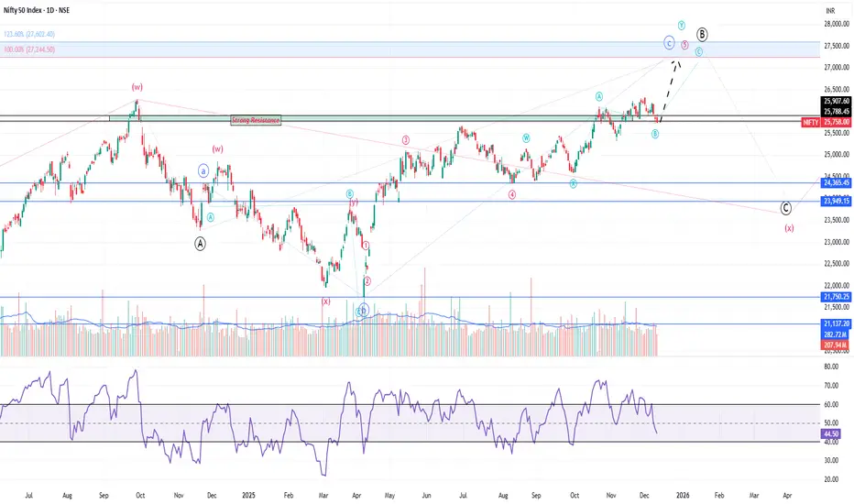Click the 27,000.00 price axis tick

click(837, 68)
